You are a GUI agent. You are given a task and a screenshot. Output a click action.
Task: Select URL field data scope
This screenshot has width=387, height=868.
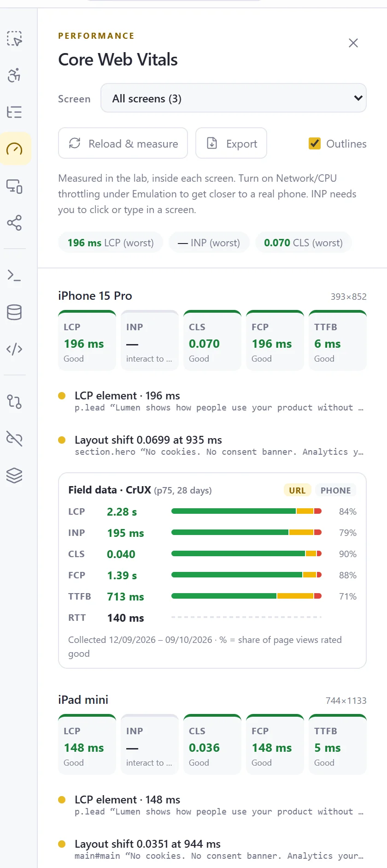(297, 490)
